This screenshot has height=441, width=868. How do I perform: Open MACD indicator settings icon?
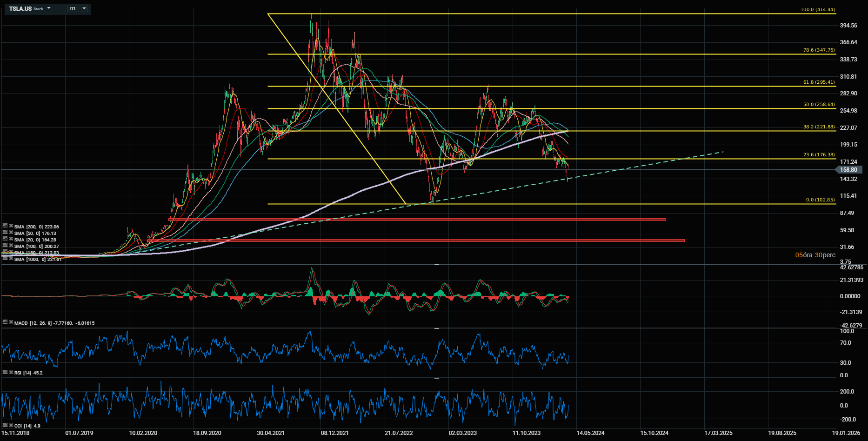(5, 322)
